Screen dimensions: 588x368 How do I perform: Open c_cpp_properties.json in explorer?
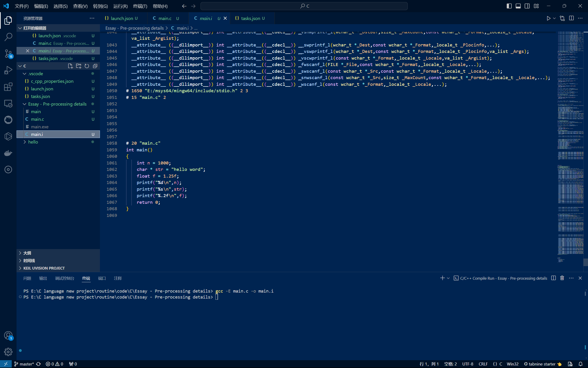(x=58, y=81)
